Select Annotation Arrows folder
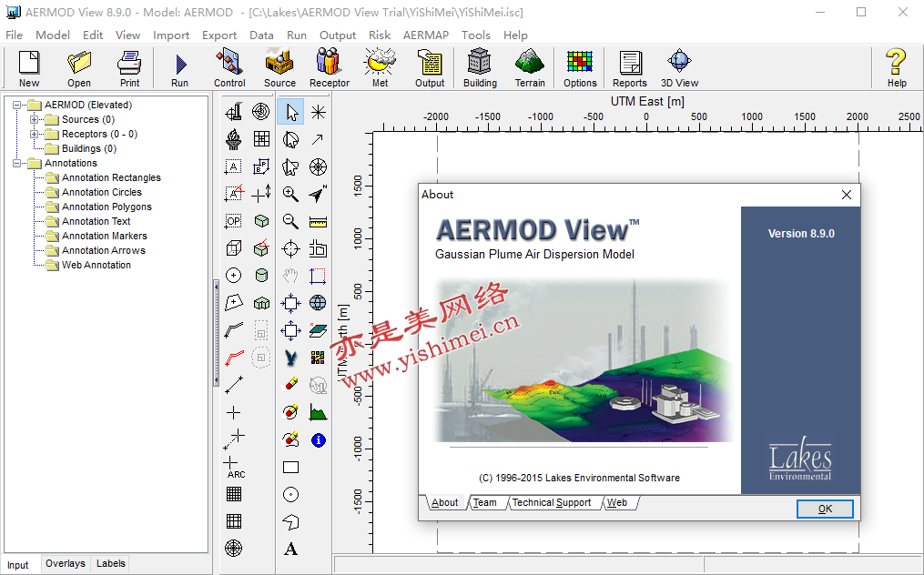Viewport: 924px width, 575px height. [x=103, y=250]
